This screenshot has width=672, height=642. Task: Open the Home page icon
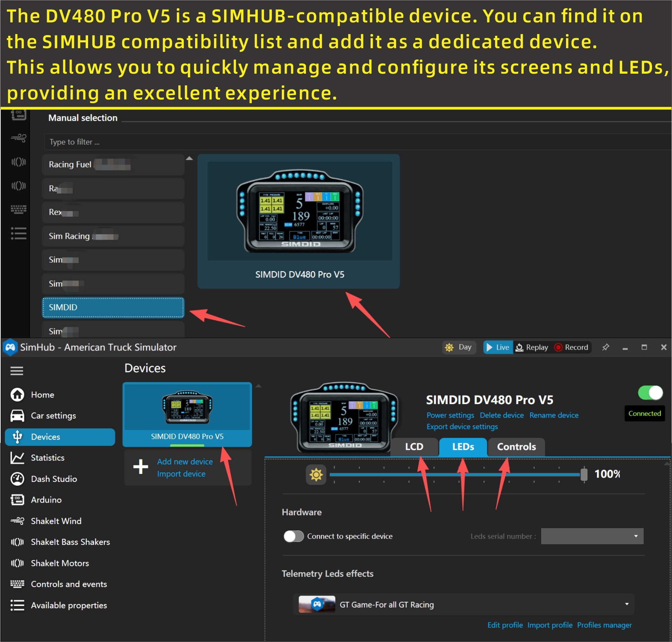coord(17,394)
